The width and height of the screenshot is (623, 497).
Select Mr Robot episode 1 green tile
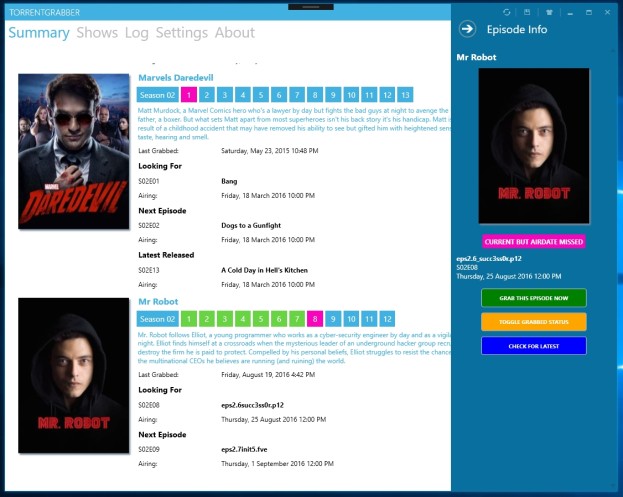coord(189,319)
